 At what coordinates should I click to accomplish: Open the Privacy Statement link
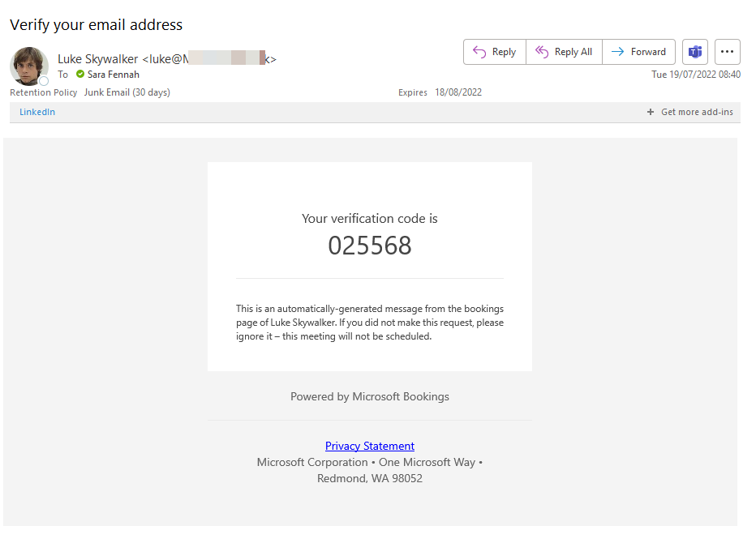point(370,446)
